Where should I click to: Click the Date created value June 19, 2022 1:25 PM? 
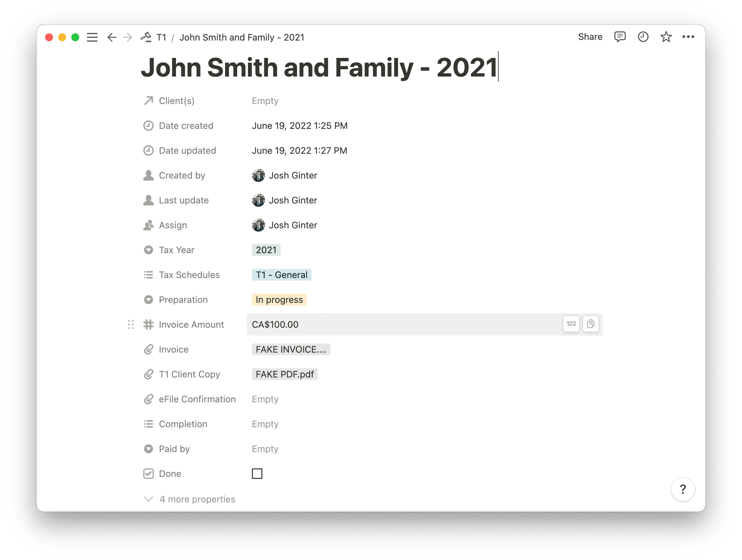point(300,125)
